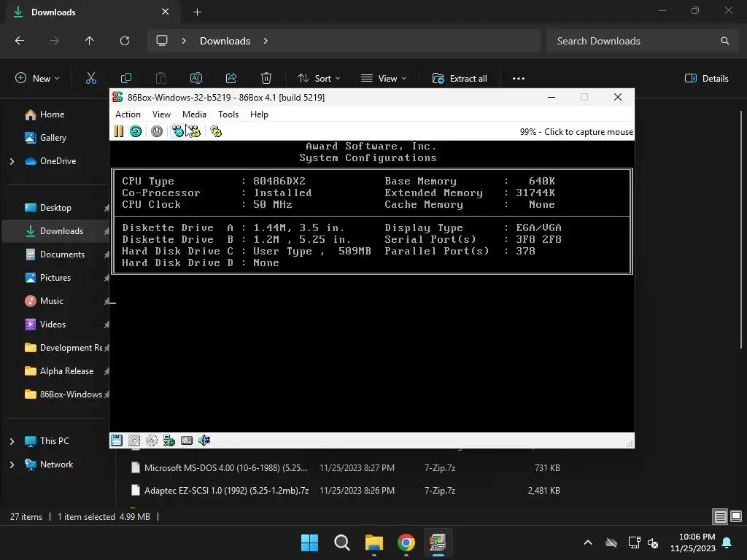Open the Tools menu in 86Box

(x=228, y=114)
